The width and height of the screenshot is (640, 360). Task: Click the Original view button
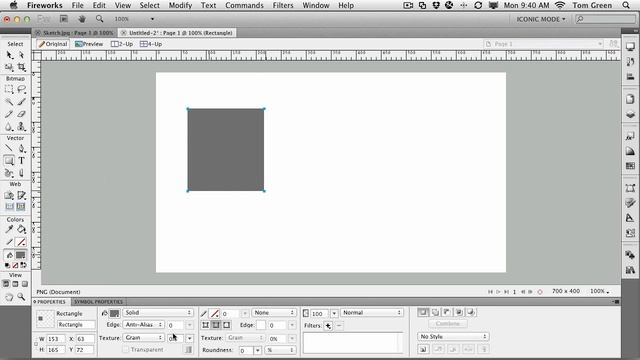point(53,44)
